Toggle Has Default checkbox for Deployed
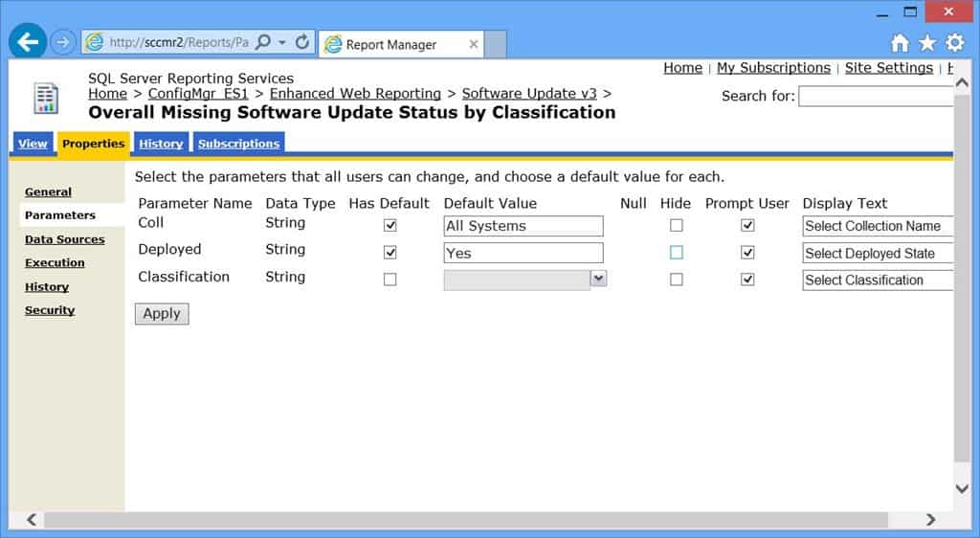This screenshot has height=538, width=980. pos(390,253)
